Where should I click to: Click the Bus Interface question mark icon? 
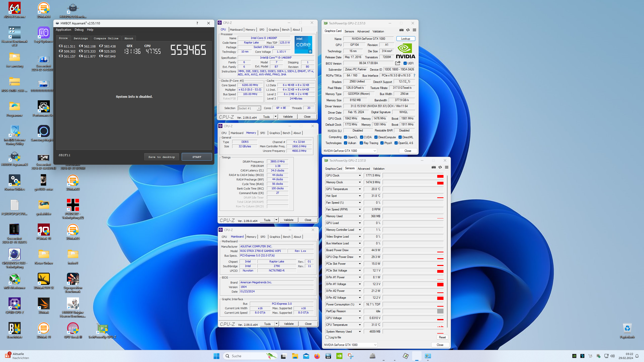click(x=414, y=75)
